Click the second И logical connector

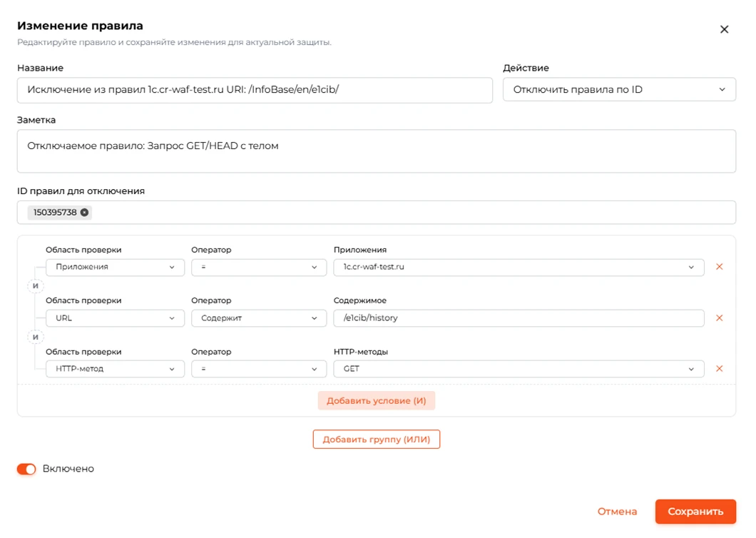[35, 337]
